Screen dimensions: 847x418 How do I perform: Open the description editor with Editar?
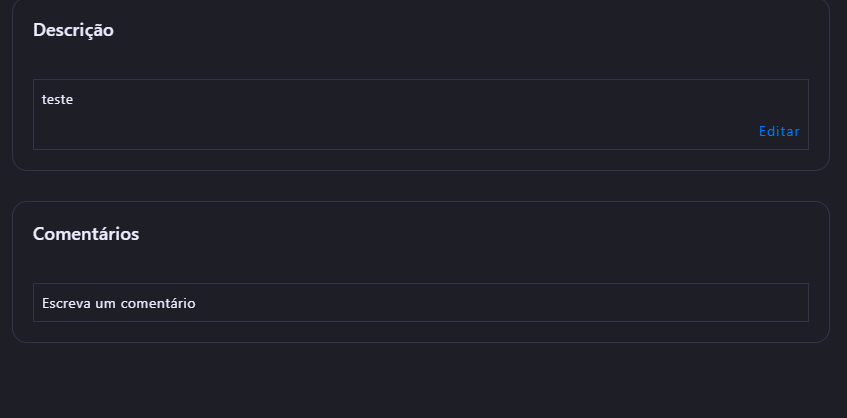point(779,131)
